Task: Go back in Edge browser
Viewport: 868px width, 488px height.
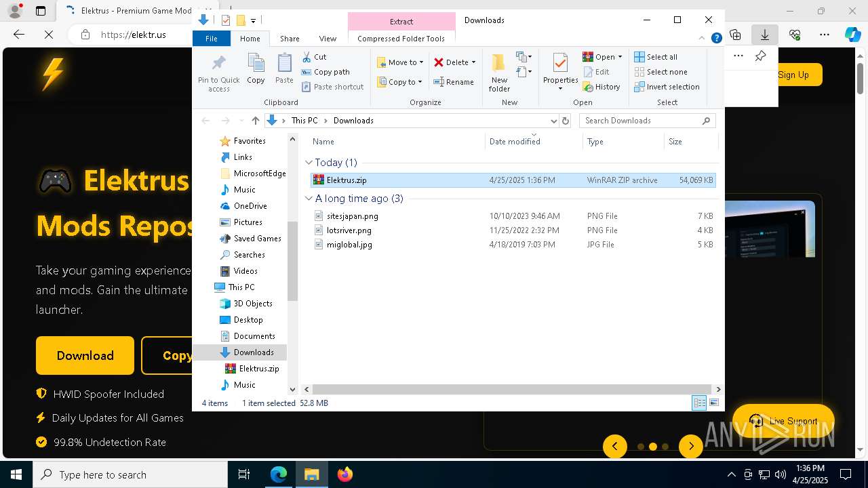Action: (x=19, y=35)
